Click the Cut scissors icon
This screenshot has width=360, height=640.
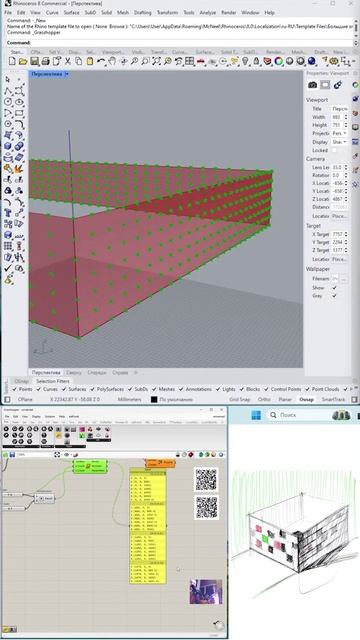(67, 61)
